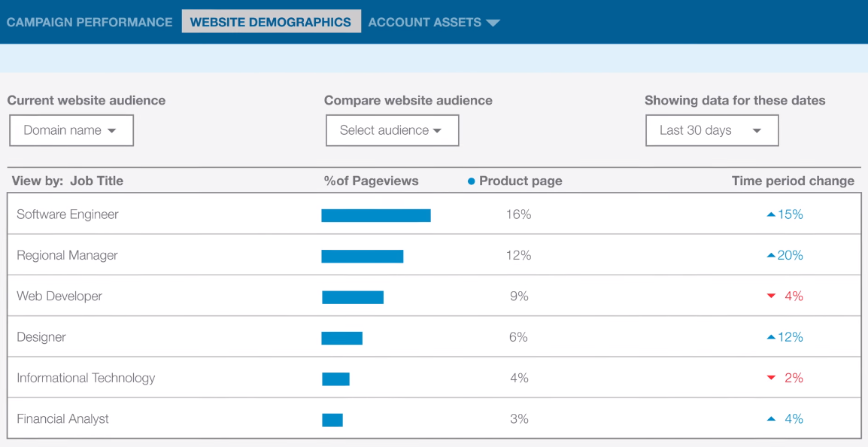This screenshot has height=447, width=868.
Task: Click red down arrow beside 2% change
Action: click(x=770, y=379)
